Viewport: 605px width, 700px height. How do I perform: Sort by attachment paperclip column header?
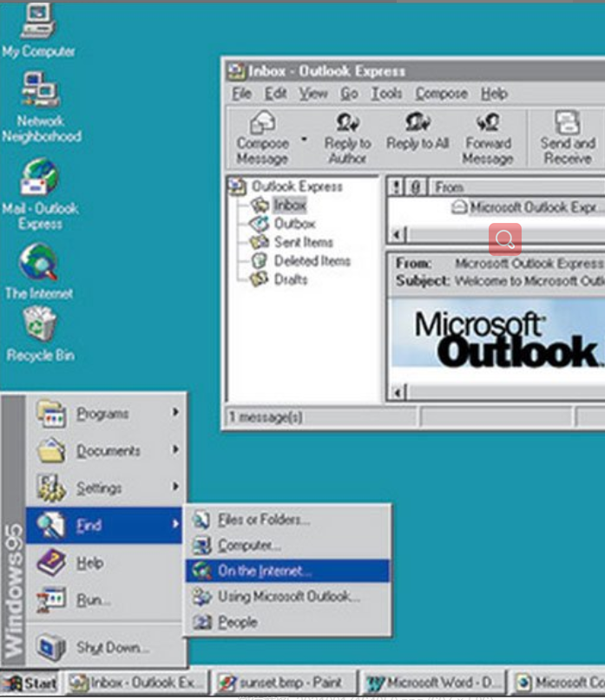click(x=416, y=187)
